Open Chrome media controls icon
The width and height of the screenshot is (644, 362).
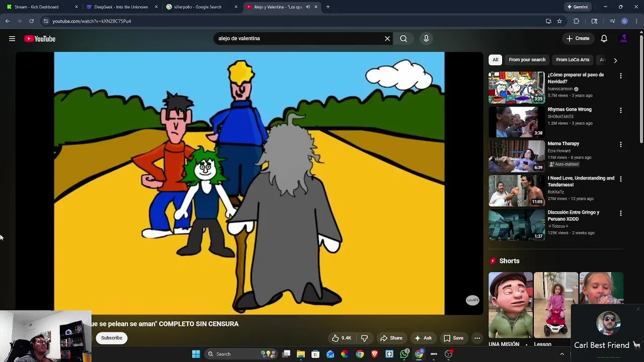pos(612,21)
